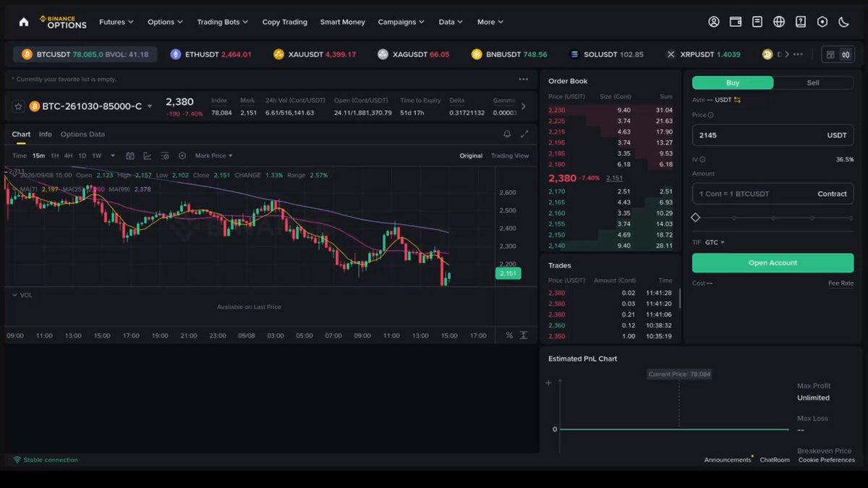Viewport: 868px width, 488px height.
Task: Open the TIF GTC dropdown
Action: pyautogui.click(x=715, y=242)
